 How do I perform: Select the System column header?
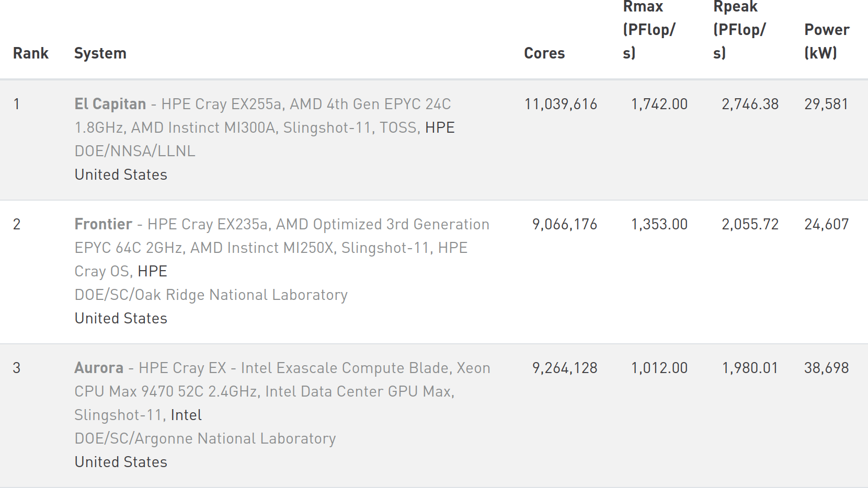point(100,53)
